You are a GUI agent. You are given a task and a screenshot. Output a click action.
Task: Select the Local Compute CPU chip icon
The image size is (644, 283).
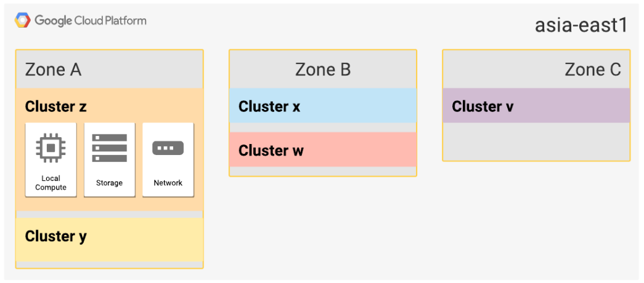point(51,148)
